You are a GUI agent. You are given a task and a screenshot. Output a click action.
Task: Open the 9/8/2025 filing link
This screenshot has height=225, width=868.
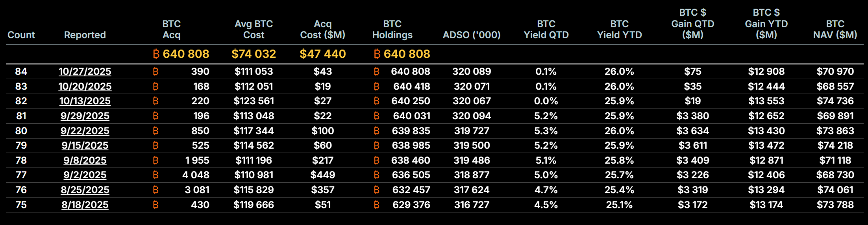(85, 160)
